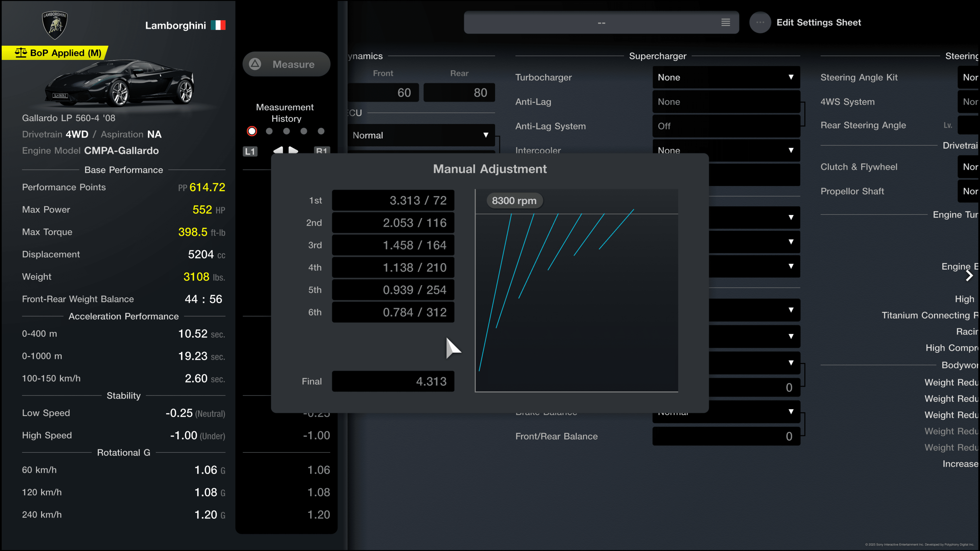
Task: Select the 1st gear ratio field
Action: click(393, 201)
